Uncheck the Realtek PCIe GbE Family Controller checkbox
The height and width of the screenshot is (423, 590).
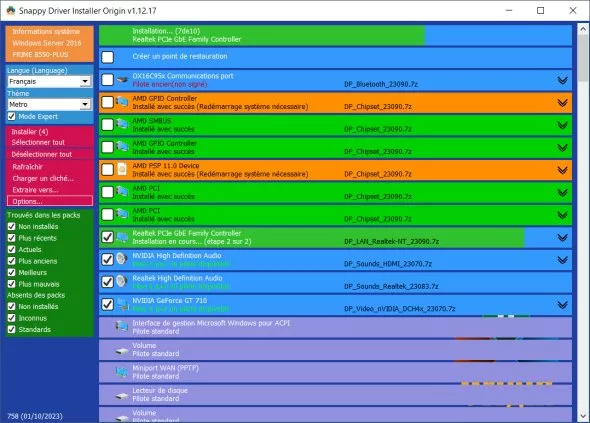tap(108, 237)
